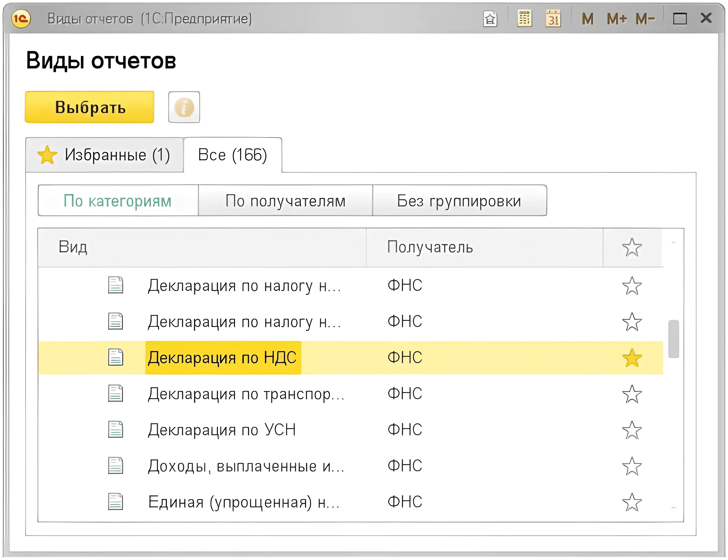
Task: Select the highlighted Декларация по НДС text
Action: point(222,358)
